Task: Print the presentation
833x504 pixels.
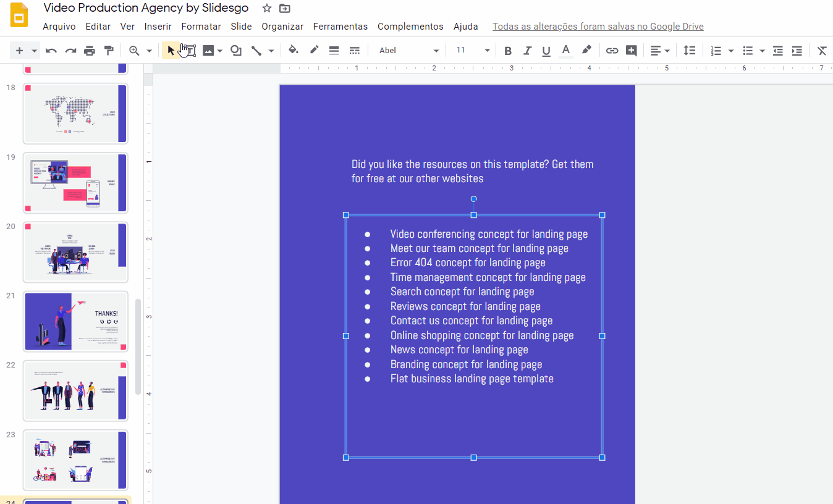Action: coord(90,51)
